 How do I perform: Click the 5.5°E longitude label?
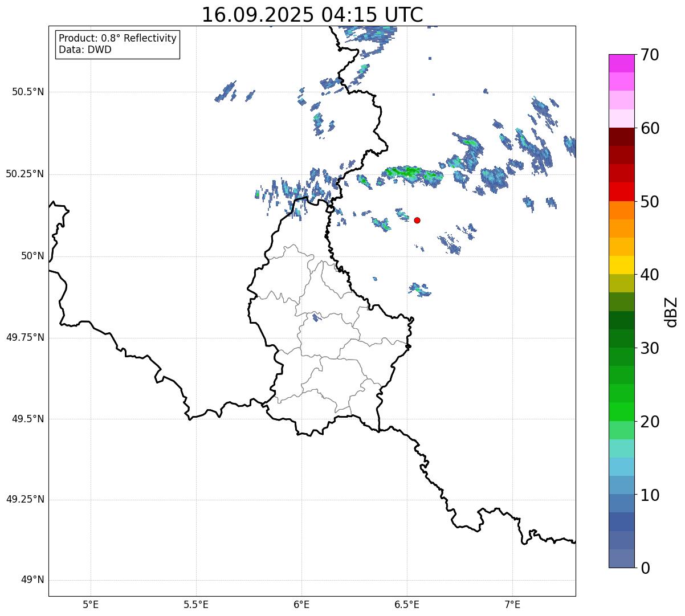click(x=196, y=604)
